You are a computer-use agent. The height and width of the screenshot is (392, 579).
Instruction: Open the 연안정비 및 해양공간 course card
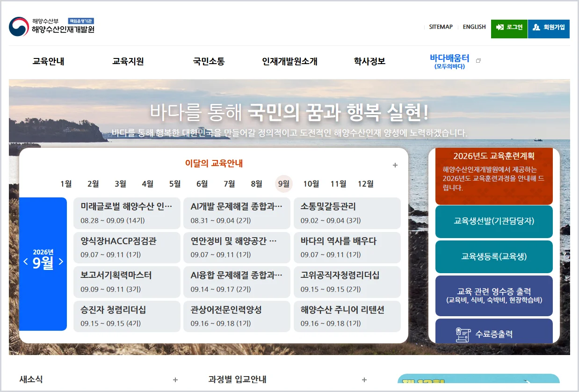pos(237,247)
